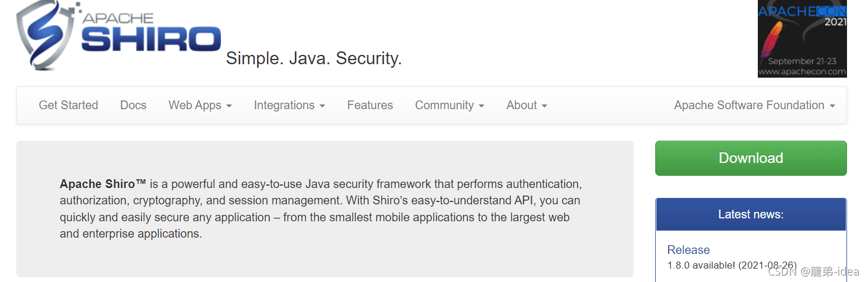Expand the Integrations dropdown menu
The width and height of the screenshot is (868, 282).
(289, 105)
